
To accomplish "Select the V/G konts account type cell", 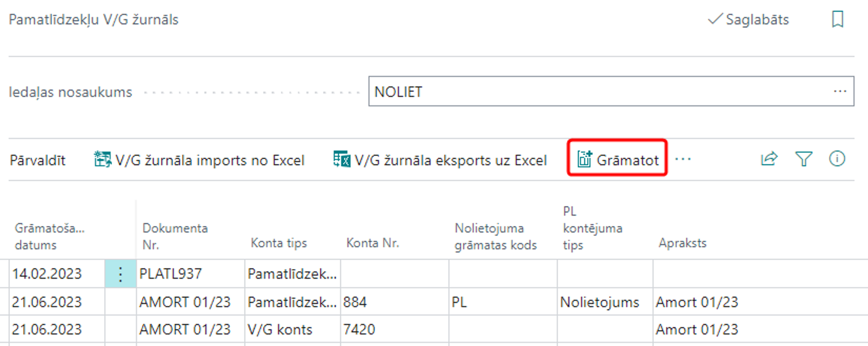I will tap(292, 330).
